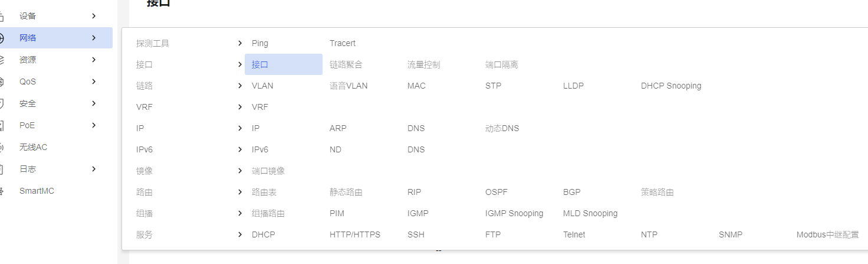The width and height of the screenshot is (868, 264).
Task: Click the arrow beside 路由 category
Action: tap(240, 192)
